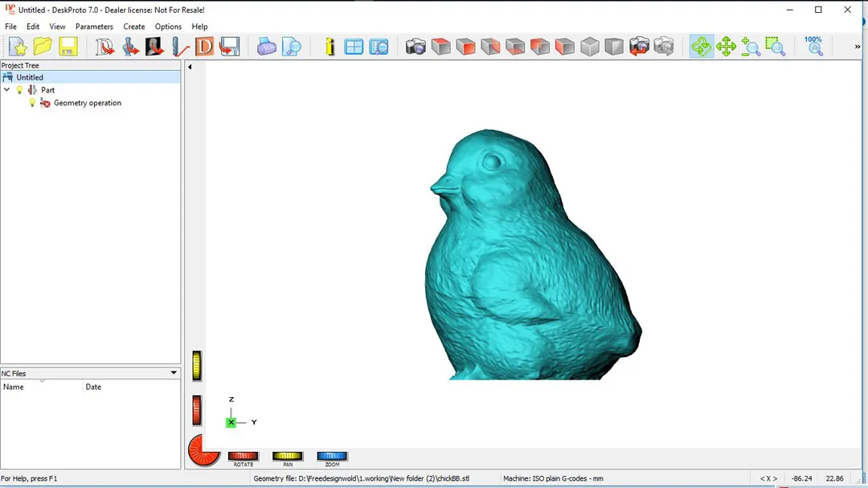
Task: Activate the zoom window selection tool
Action: pos(776,47)
